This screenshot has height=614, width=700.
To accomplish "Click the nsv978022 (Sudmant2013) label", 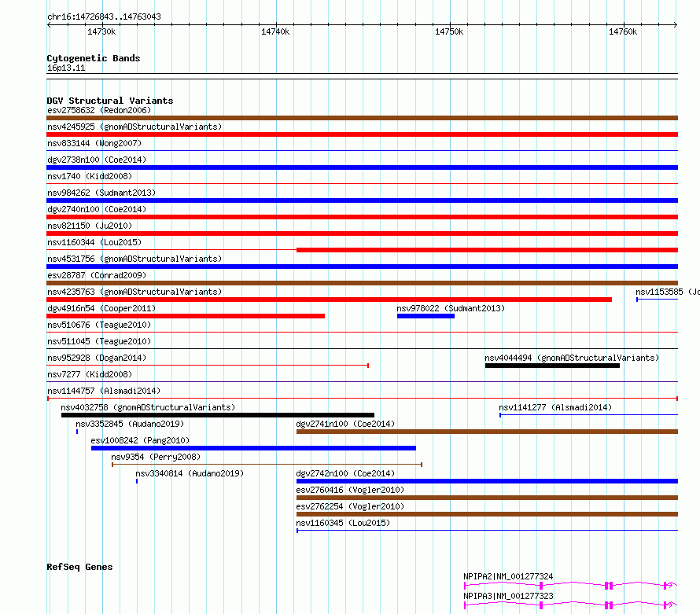I will (451, 308).
